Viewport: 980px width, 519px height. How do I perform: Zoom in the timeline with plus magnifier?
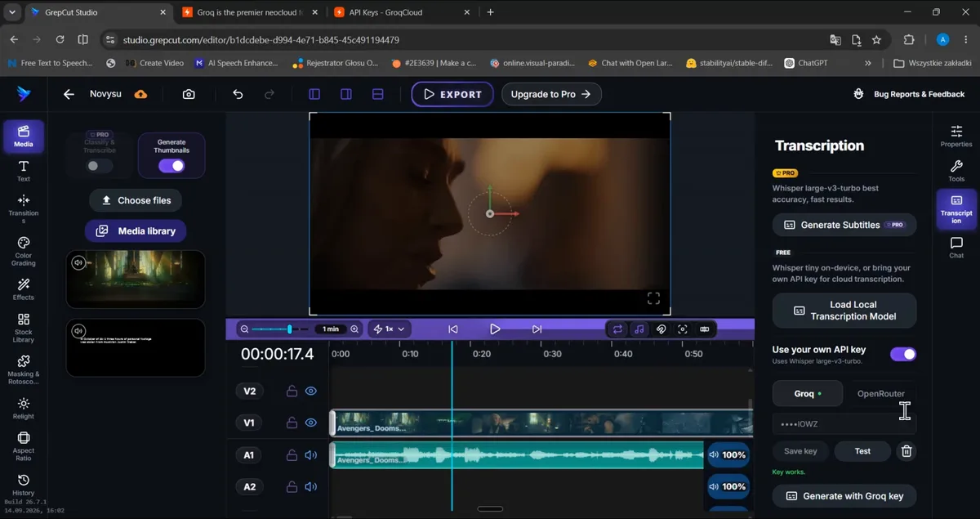354,329
